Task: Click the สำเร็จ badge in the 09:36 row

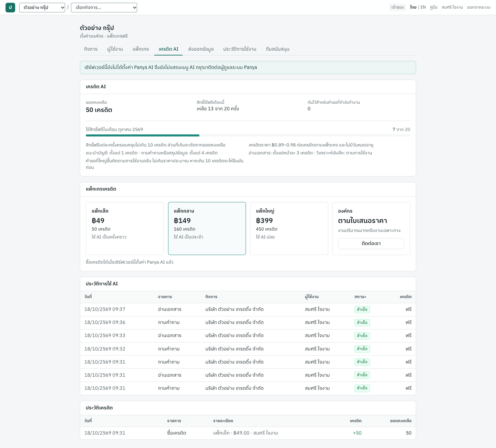Action: [x=362, y=323]
